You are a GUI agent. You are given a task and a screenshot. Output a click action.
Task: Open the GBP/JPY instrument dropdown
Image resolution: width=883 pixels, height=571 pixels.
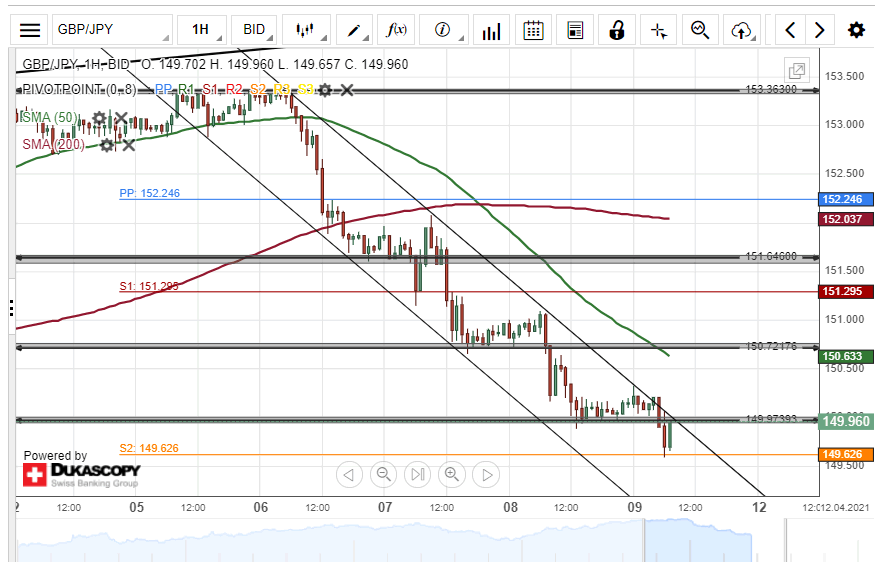point(112,30)
